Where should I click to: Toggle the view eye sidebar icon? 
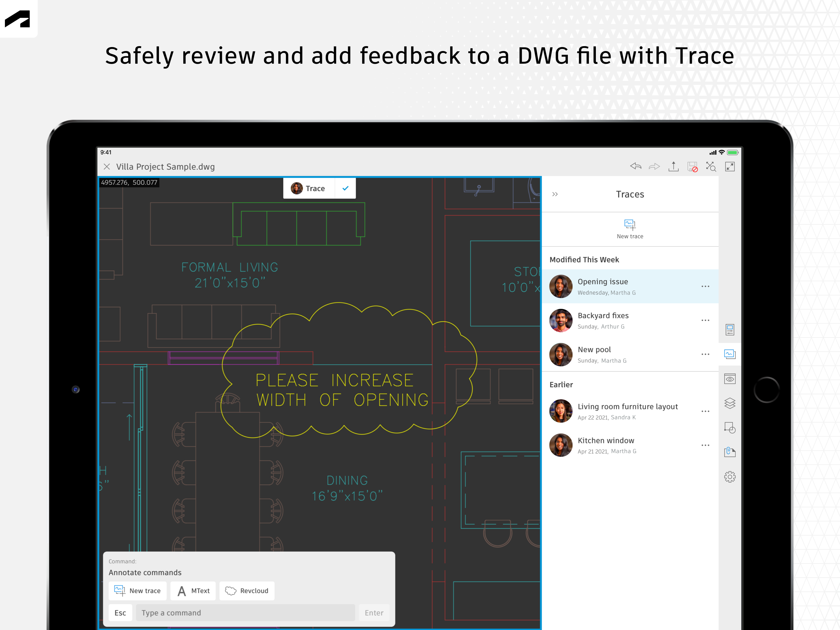click(730, 379)
